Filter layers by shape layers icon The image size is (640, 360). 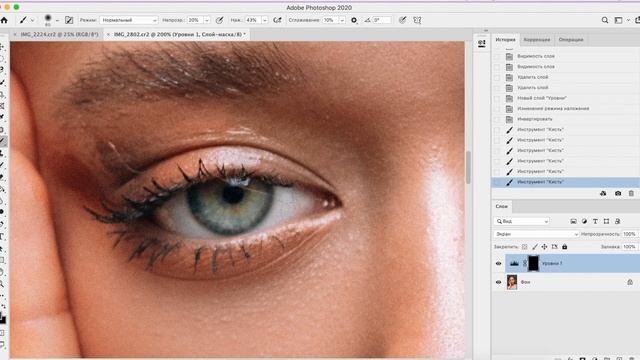coord(607,221)
